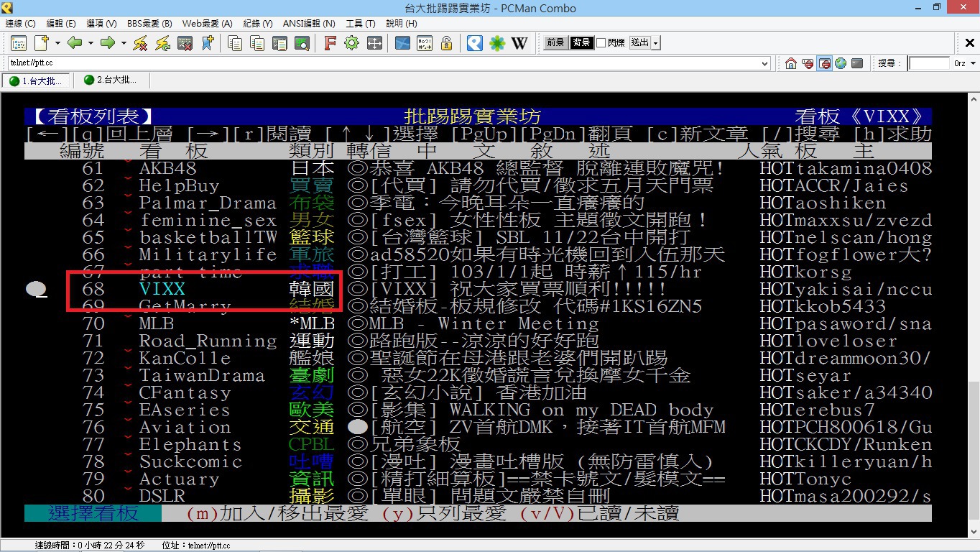Click the vertical scrollbar on the right
The height and width of the screenshot is (552, 980).
pos(974,315)
